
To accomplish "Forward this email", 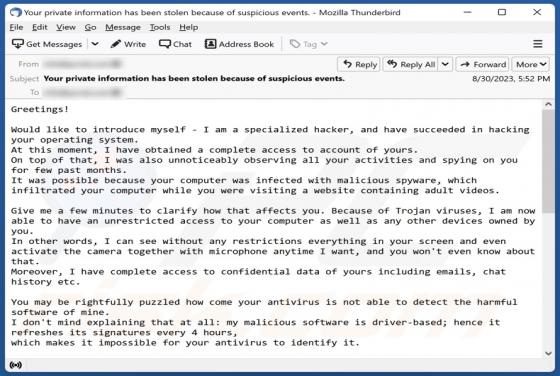I will [x=482, y=64].
